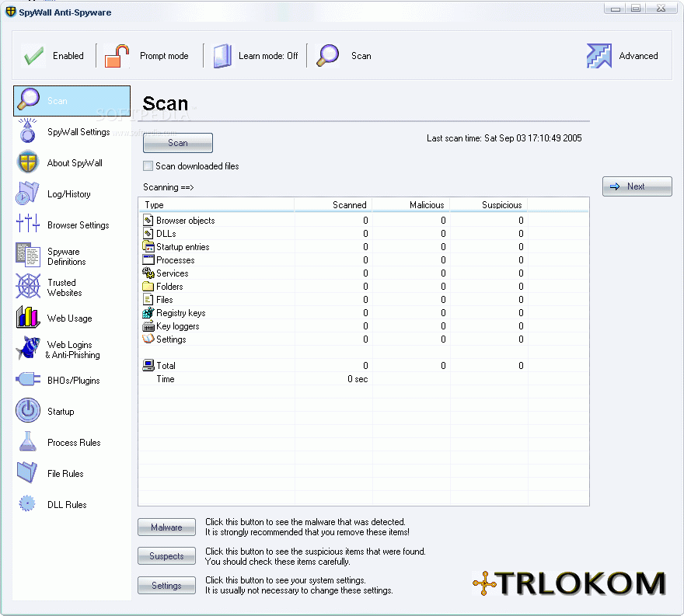Viewport: 684px width, 616px height.
Task: Click the Type column header
Action: (216, 205)
